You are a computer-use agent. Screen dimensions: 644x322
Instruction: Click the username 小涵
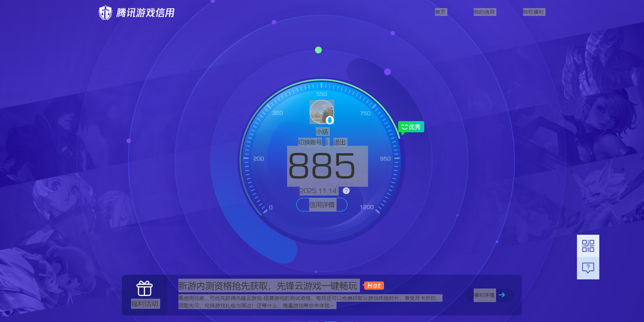322,132
